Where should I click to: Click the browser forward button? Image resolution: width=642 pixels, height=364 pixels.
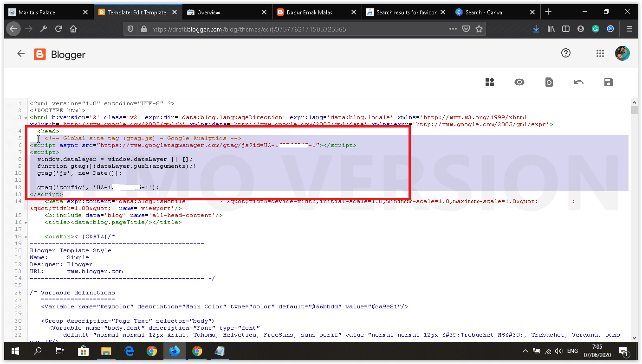coord(29,29)
